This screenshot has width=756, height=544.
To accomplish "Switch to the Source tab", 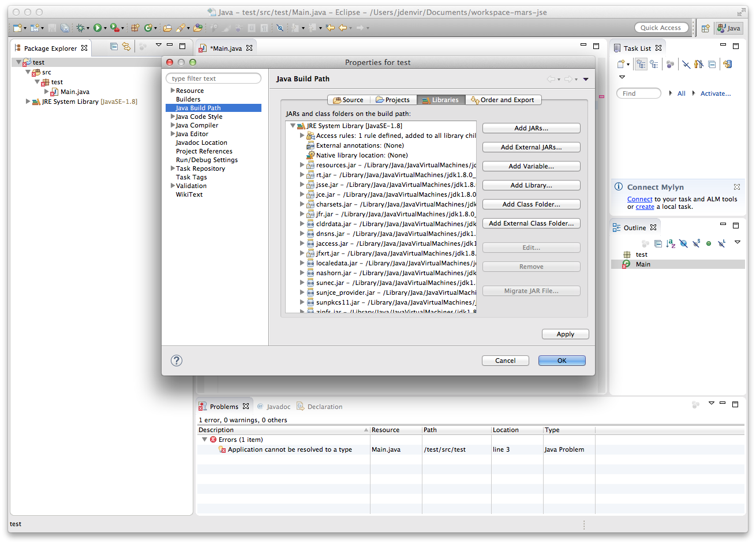I will tap(349, 100).
